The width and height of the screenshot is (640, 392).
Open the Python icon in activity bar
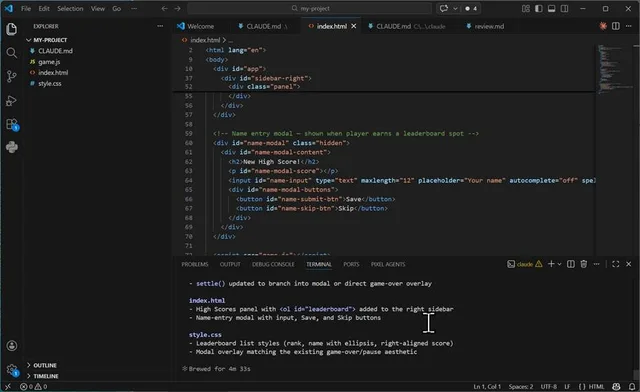point(11,147)
